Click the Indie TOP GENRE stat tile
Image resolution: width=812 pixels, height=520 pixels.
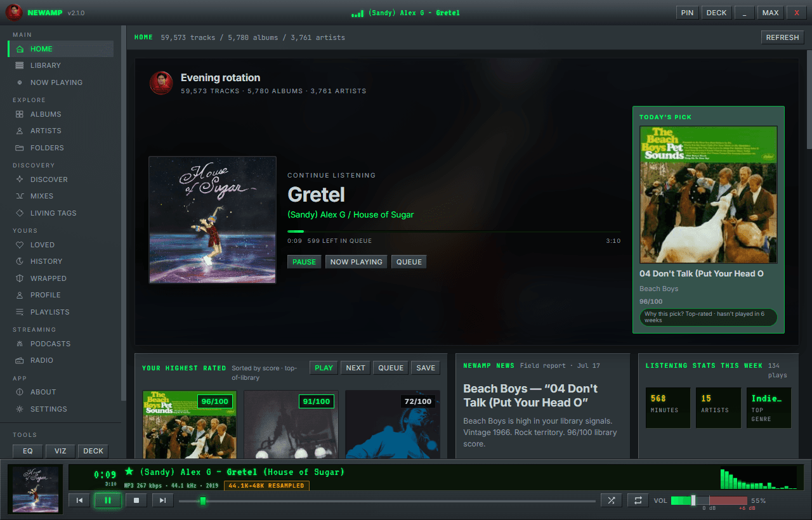tap(768, 408)
